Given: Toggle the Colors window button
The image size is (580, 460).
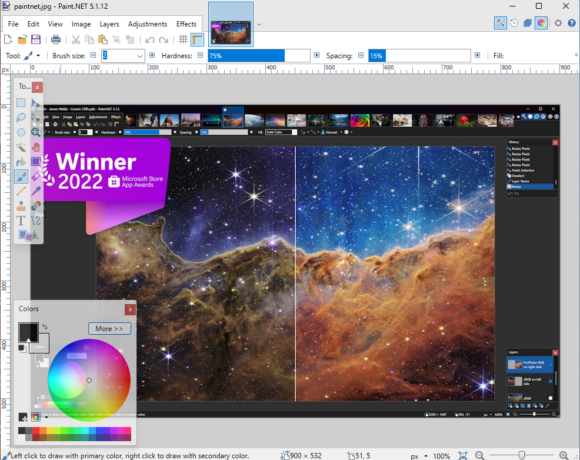Looking at the screenshot, I should coord(541,23).
